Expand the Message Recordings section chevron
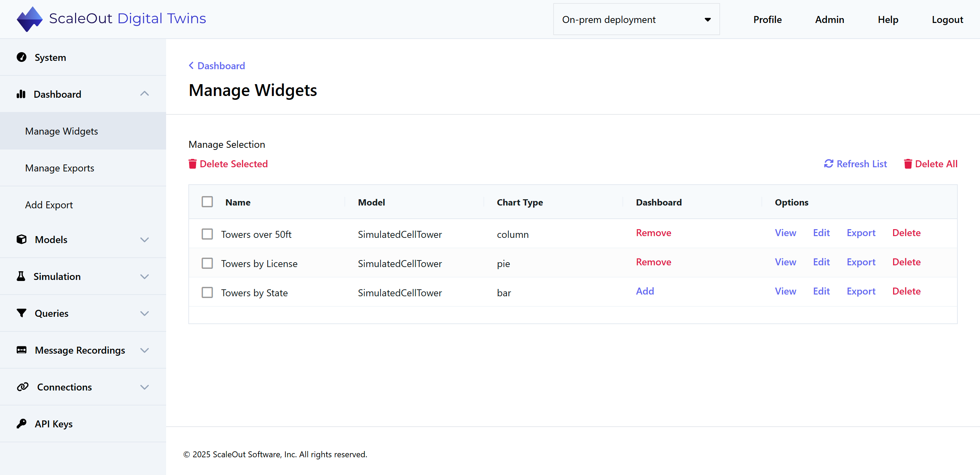980x475 pixels. [144, 350]
